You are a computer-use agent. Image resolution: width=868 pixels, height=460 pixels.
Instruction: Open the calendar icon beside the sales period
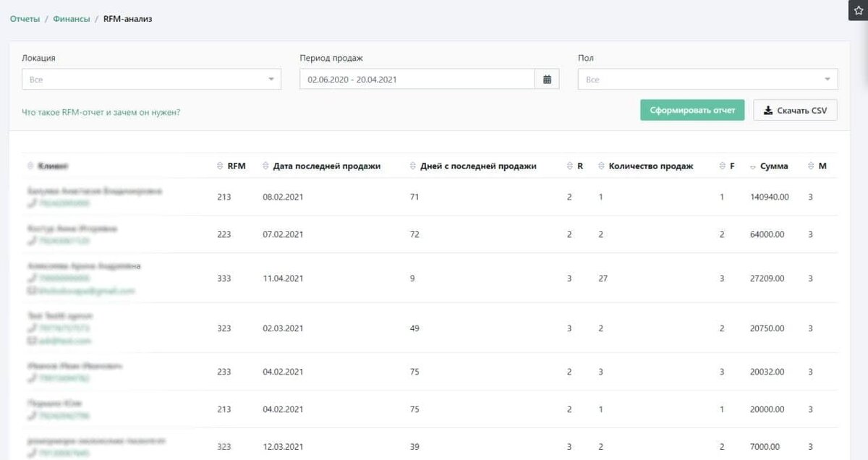(x=547, y=80)
